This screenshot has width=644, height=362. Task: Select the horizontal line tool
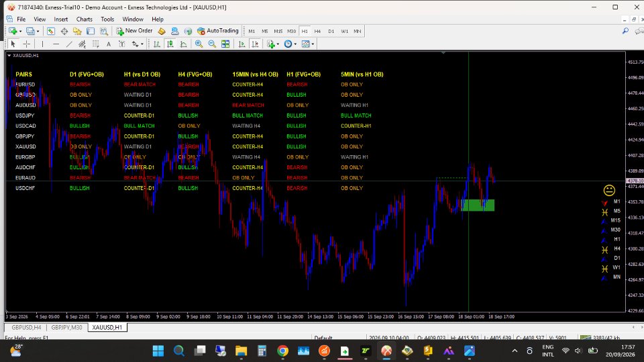56,44
